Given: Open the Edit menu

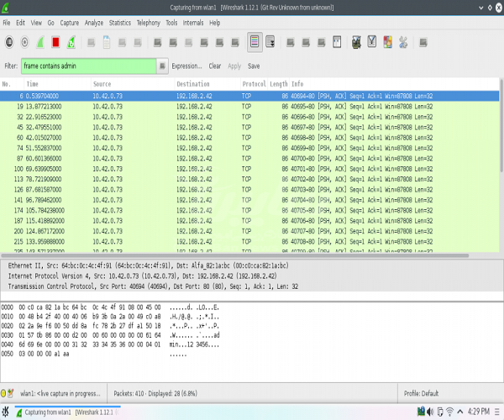Looking at the screenshot, I should pyautogui.click(x=20, y=23).
